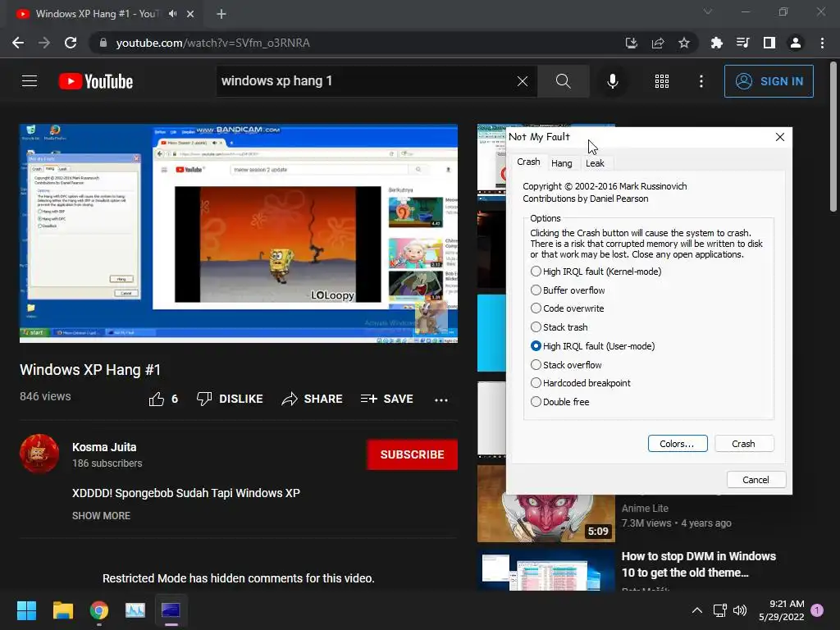Open a new browser tab
840x630 pixels.
click(x=221, y=14)
